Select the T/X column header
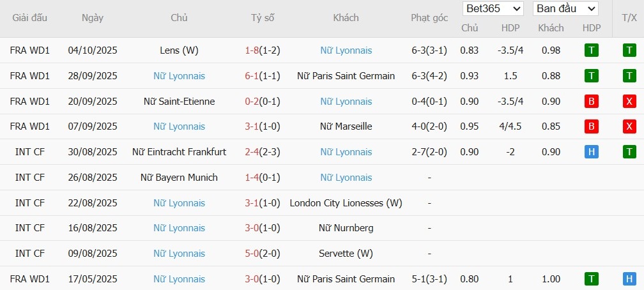Screen dimensions: 644x290 (x=629, y=18)
